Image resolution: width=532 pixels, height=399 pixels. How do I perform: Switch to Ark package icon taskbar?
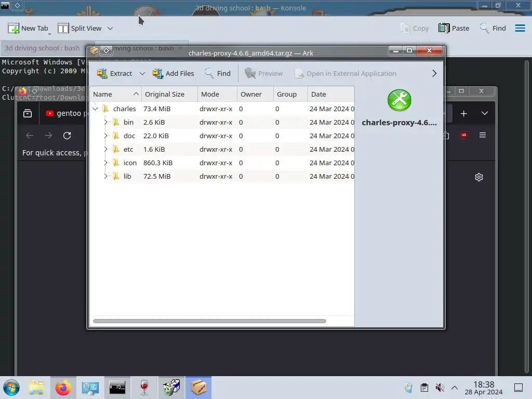pyautogui.click(x=198, y=388)
